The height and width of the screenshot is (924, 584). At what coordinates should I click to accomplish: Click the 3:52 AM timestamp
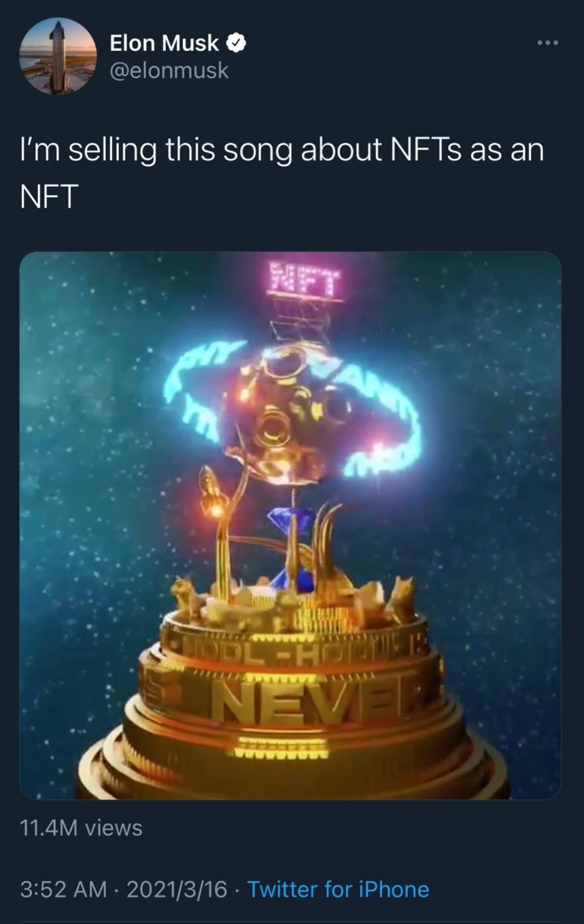coord(64,889)
